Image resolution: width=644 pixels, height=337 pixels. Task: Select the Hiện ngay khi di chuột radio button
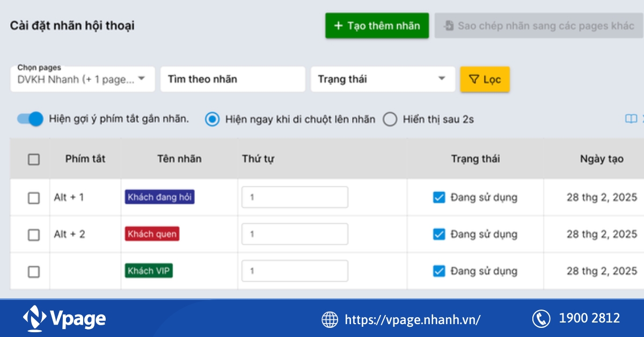(x=213, y=119)
